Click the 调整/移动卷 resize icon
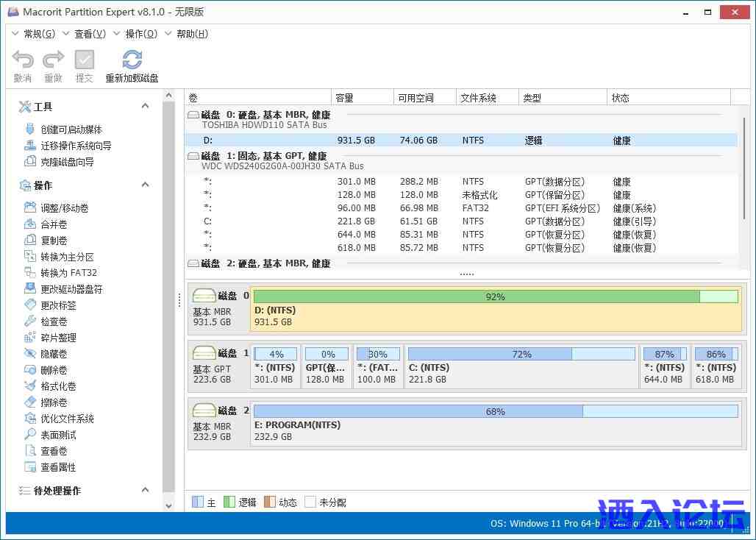756x540 pixels. 30,207
